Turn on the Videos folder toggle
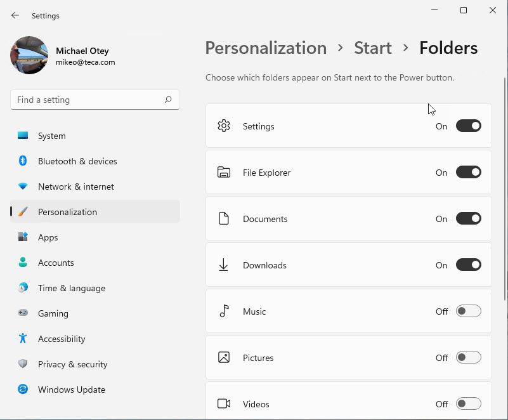 pos(469,404)
